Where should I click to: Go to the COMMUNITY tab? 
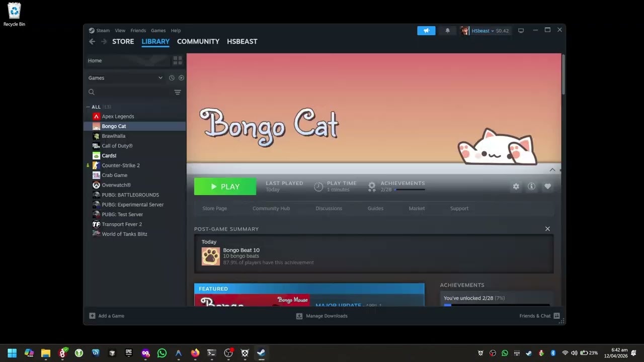click(x=198, y=42)
